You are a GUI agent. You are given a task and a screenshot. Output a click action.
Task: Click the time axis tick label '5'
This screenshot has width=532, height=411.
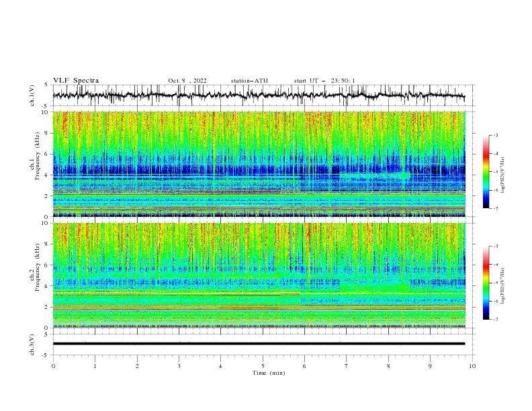tap(263, 366)
